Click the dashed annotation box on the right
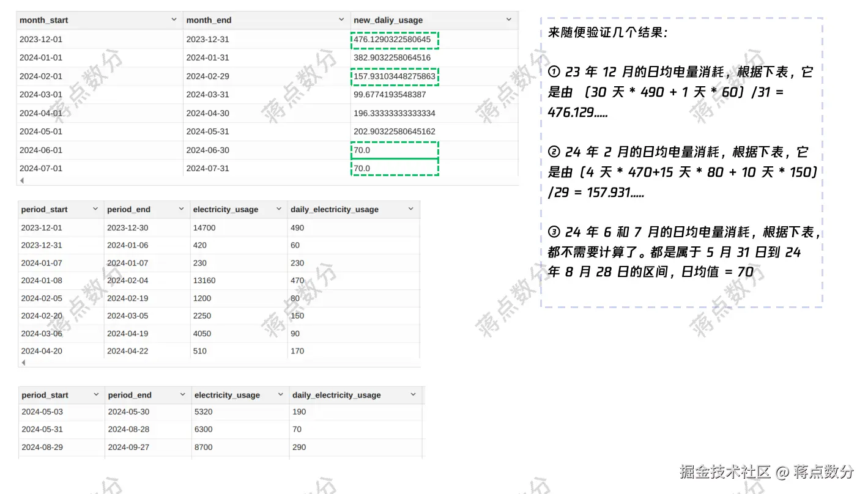 681,160
